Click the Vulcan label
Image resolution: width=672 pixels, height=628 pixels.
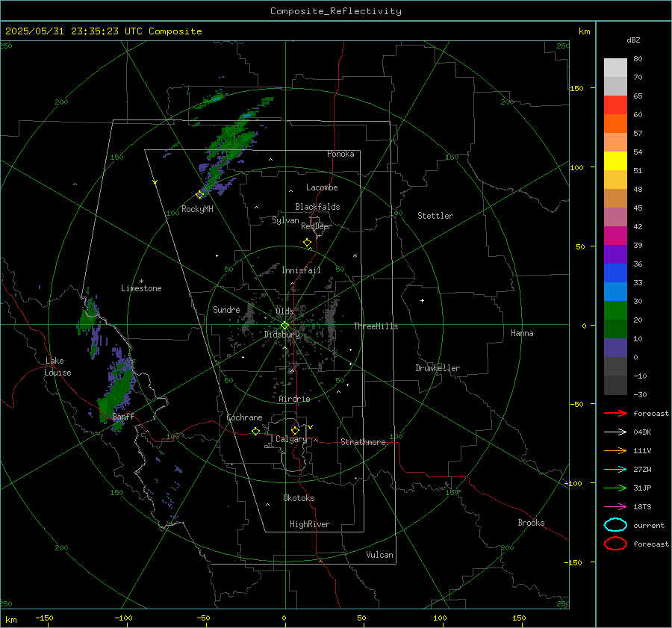379,555
